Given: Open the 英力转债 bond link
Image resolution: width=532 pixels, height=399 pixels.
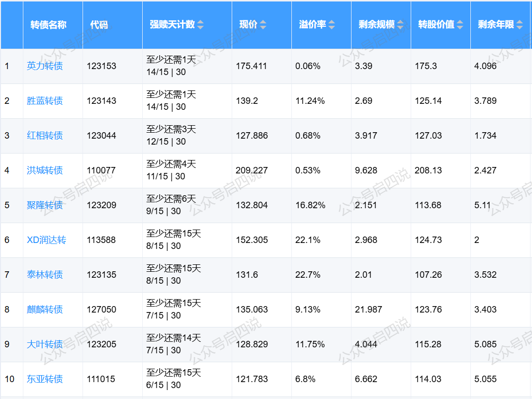Looking at the screenshot, I should coord(45,66).
